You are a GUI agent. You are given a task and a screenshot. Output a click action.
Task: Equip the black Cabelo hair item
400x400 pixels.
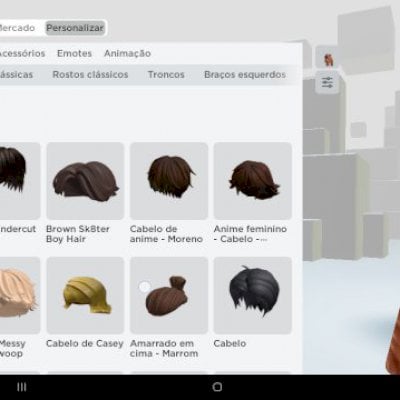pos(253,295)
